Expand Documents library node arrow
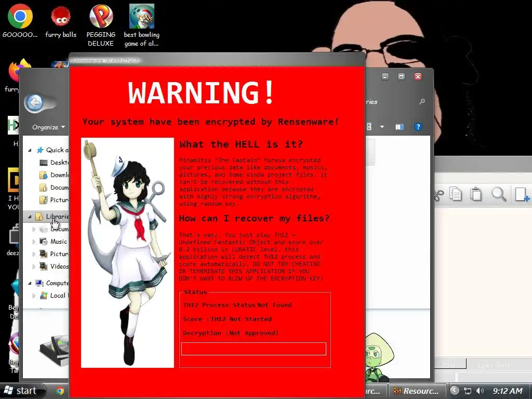Viewport: 532px width, 399px height. (x=34, y=229)
